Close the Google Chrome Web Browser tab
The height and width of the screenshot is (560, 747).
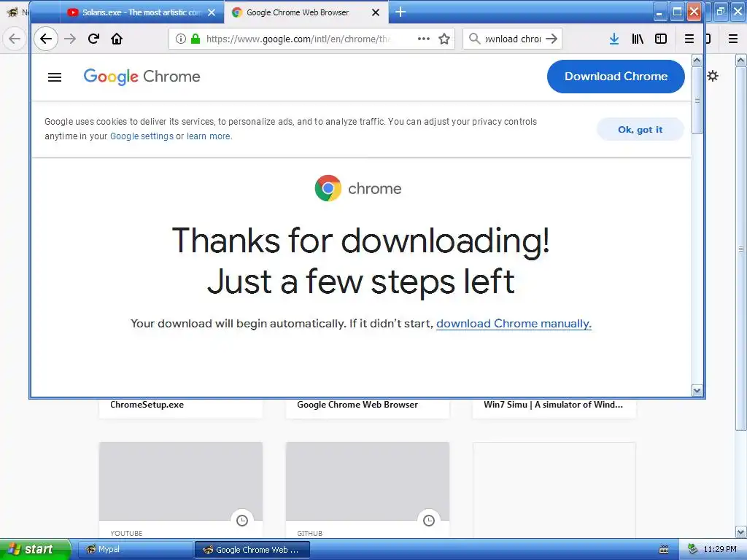(x=376, y=12)
